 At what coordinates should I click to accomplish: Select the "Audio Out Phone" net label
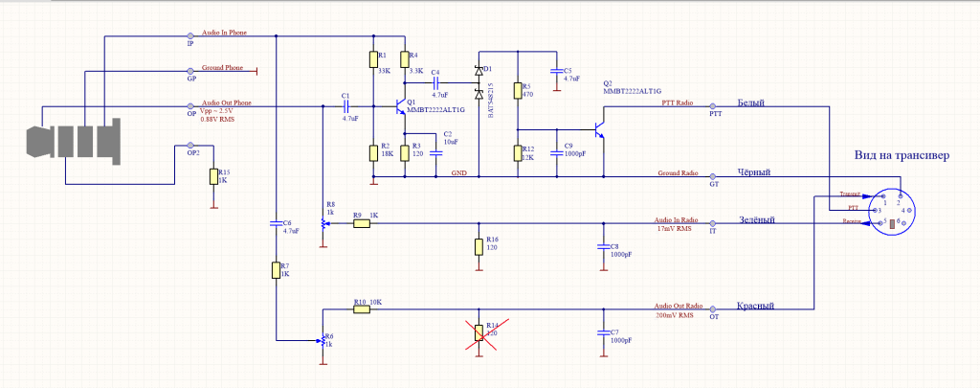pos(227,103)
